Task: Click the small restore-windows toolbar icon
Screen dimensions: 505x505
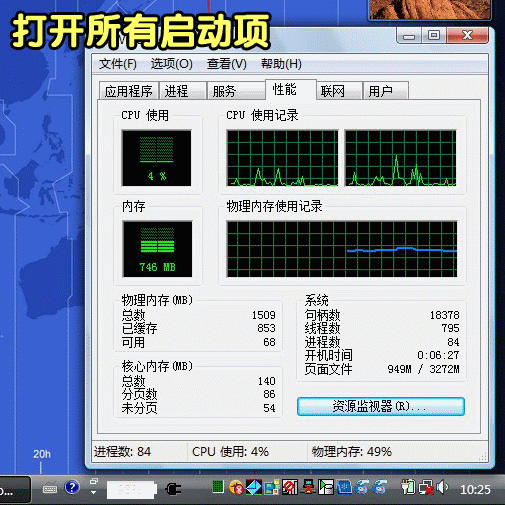Action: tap(94, 481)
